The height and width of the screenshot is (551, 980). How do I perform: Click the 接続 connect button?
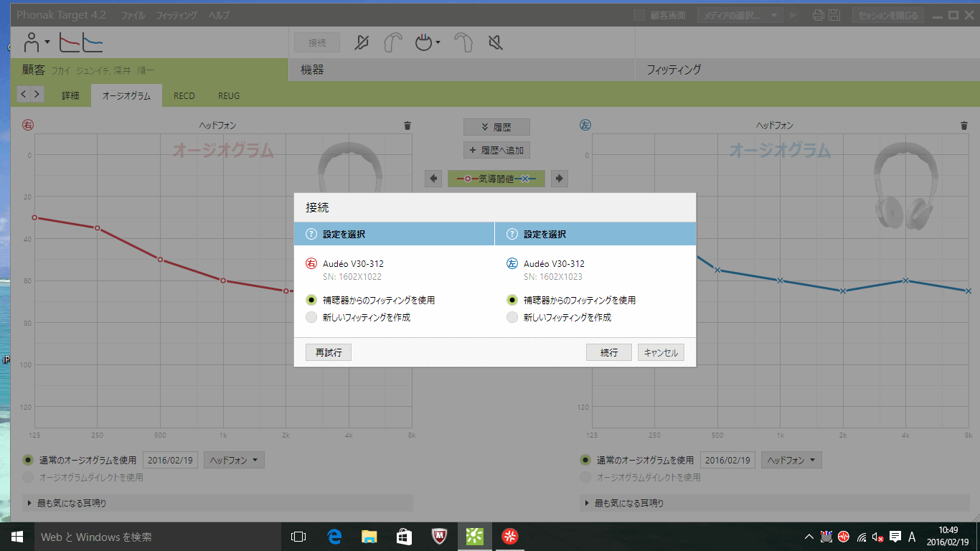tap(317, 43)
